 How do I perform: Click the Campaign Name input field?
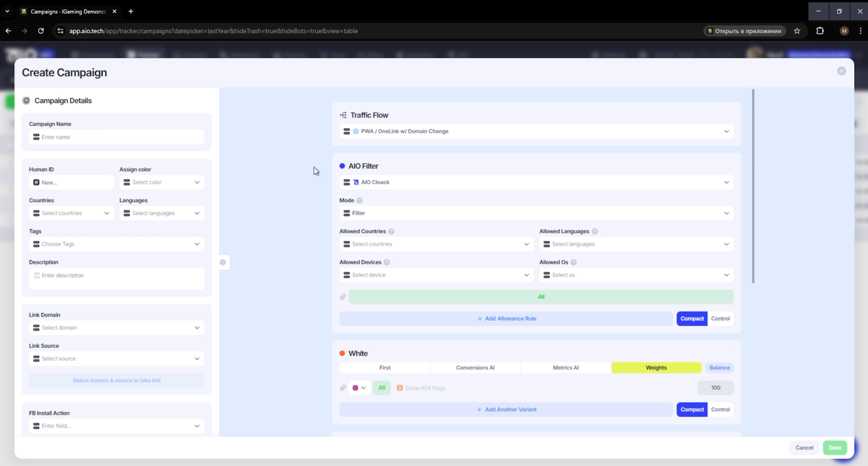(117, 137)
